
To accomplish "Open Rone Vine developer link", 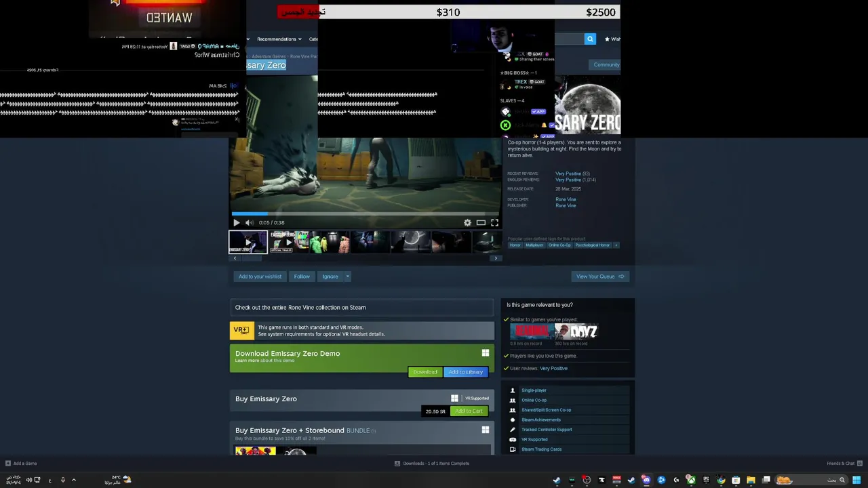I will tap(566, 199).
